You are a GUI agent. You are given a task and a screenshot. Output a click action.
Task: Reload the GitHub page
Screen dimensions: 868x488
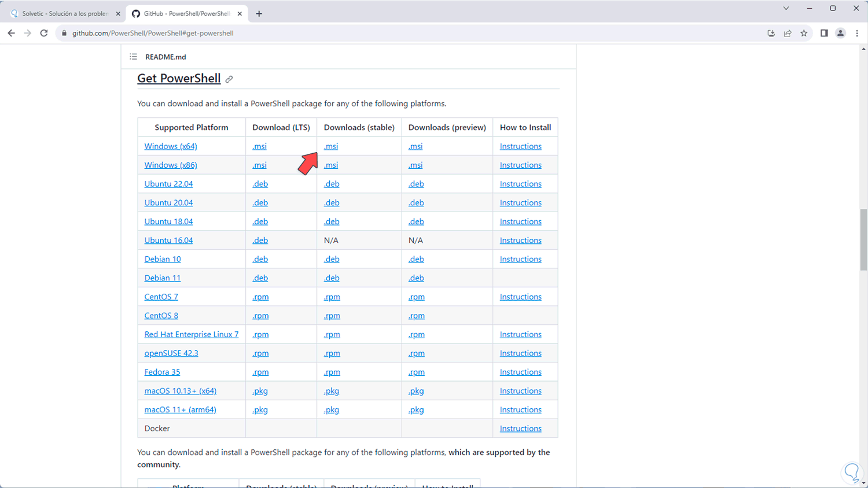44,34
